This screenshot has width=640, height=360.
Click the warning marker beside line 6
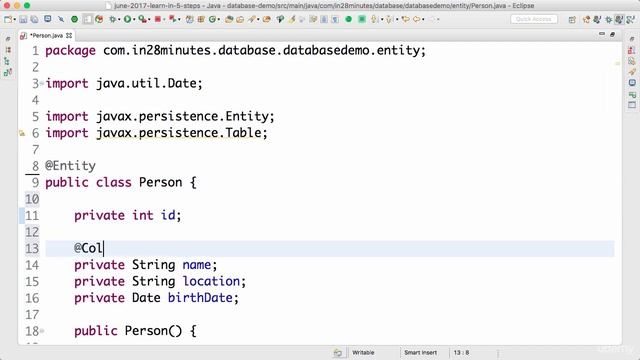22,133
